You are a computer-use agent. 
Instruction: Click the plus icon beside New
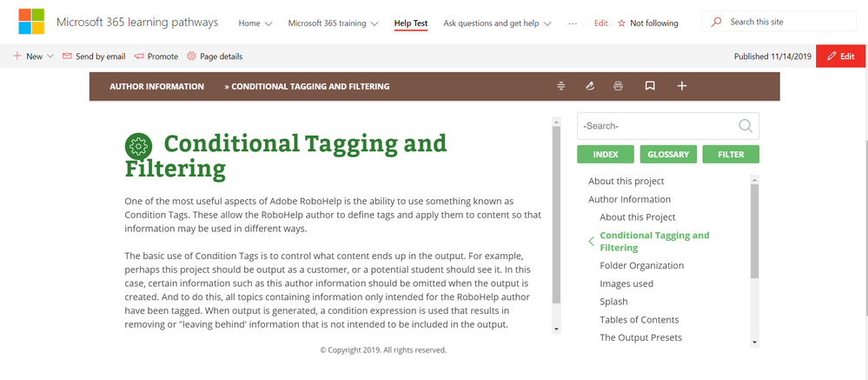[x=17, y=56]
